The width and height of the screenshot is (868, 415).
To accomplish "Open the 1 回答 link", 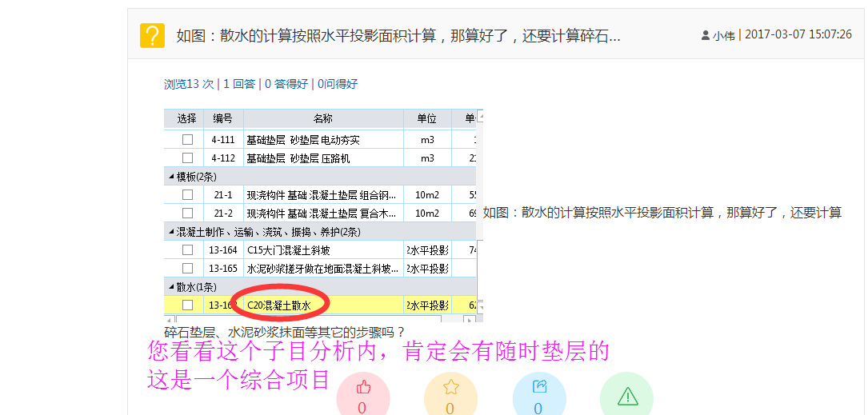I will [x=239, y=84].
